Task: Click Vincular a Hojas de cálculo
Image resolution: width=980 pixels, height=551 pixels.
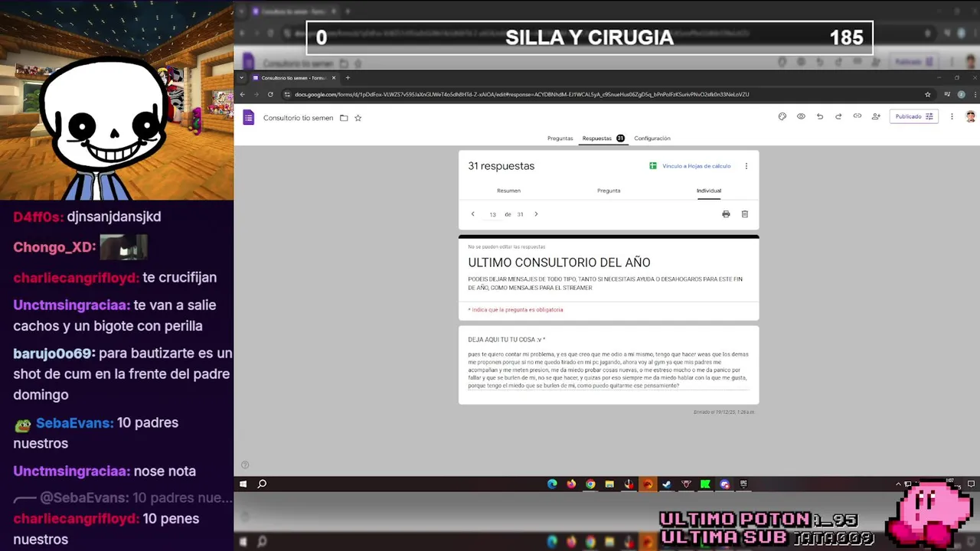Action: coord(690,166)
